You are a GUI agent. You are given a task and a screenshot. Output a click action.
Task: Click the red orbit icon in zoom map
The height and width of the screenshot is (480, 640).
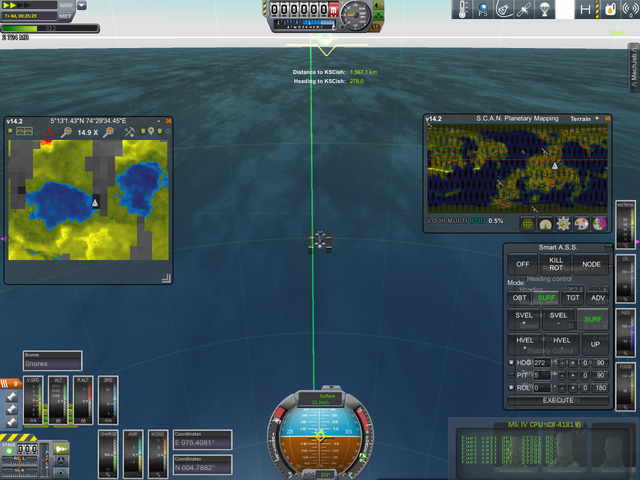[x=49, y=132]
